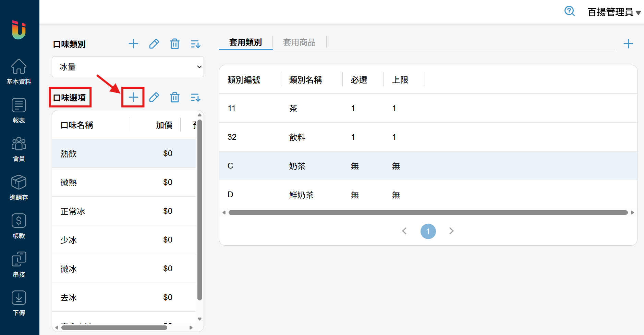Open 基本資料 in the sidebar
Viewport: 644px width, 335px height.
coord(19,72)
